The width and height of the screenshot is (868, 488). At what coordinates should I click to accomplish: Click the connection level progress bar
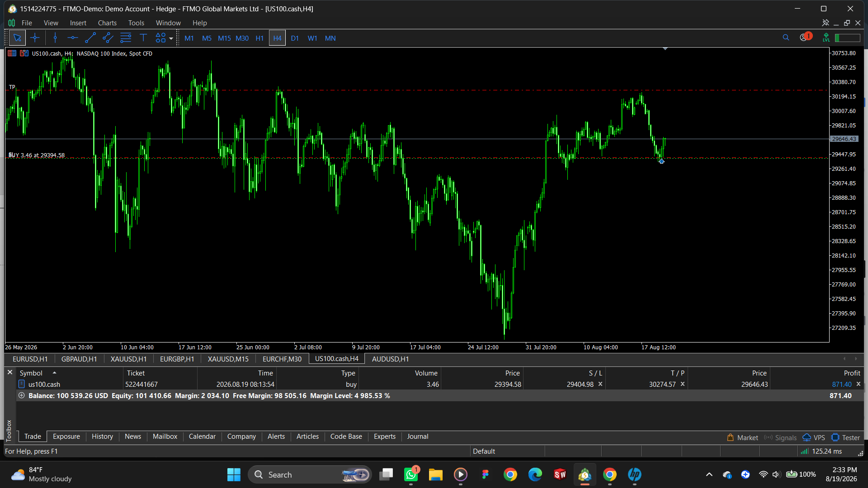[847, 38]
